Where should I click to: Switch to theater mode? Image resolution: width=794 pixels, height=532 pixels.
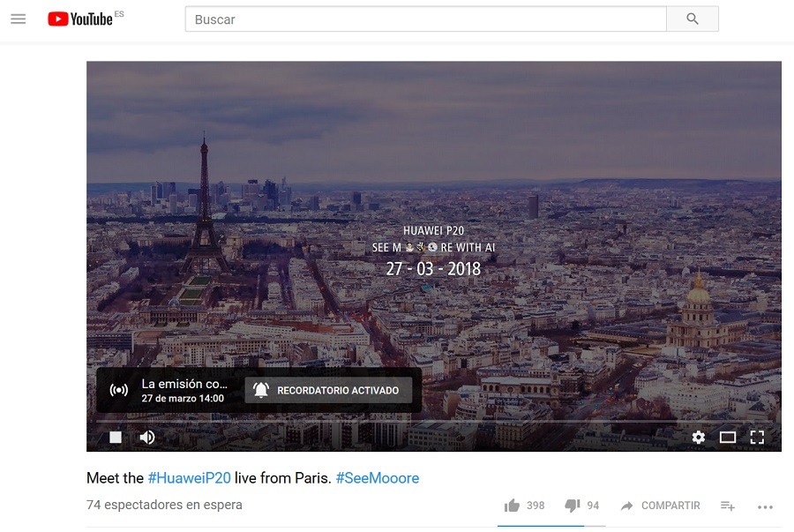click(728, 438)
